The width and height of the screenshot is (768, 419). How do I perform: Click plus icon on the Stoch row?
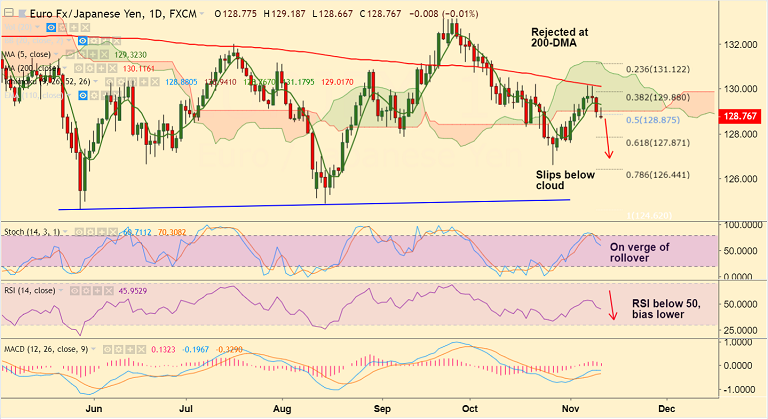102,232
